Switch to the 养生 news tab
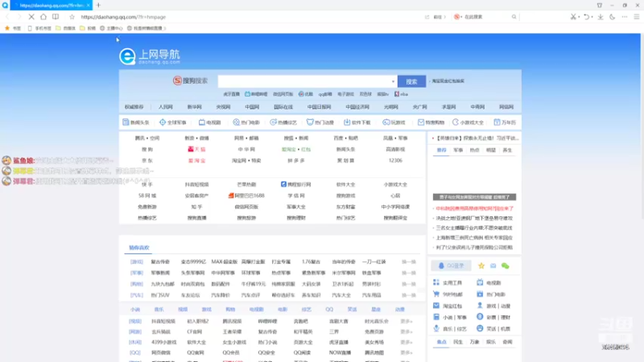This screenshot has height=362, width=644. pos(507,150)
